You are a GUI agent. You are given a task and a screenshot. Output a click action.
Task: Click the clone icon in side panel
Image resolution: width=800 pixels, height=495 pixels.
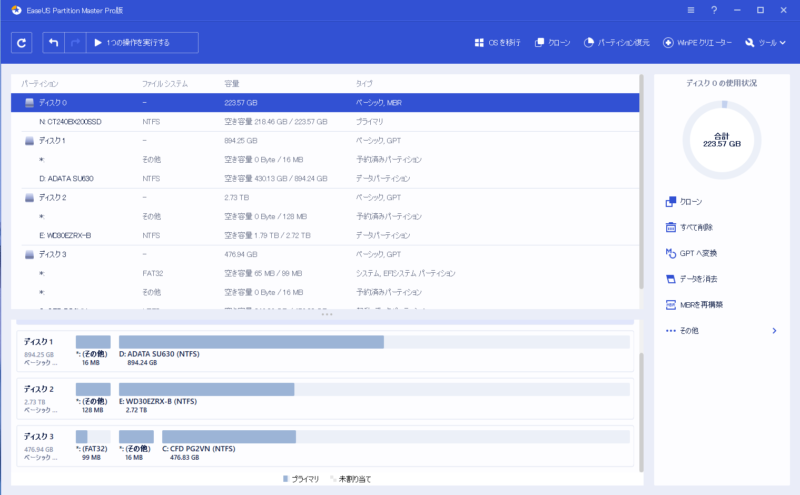pos(670,202)
